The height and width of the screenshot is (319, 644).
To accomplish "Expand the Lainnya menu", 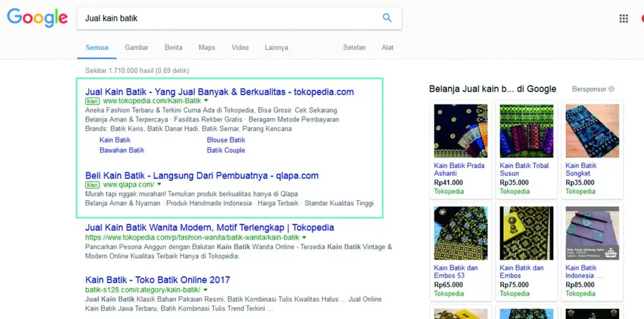I will coord(276,48).
